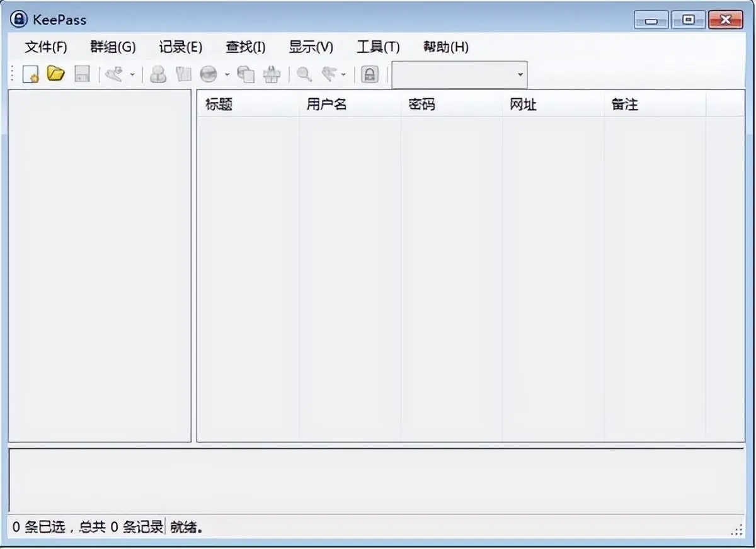Screen dimensions: 756x549
Task: Sort by the 密码 column header
Action: (x=452, y=105)
